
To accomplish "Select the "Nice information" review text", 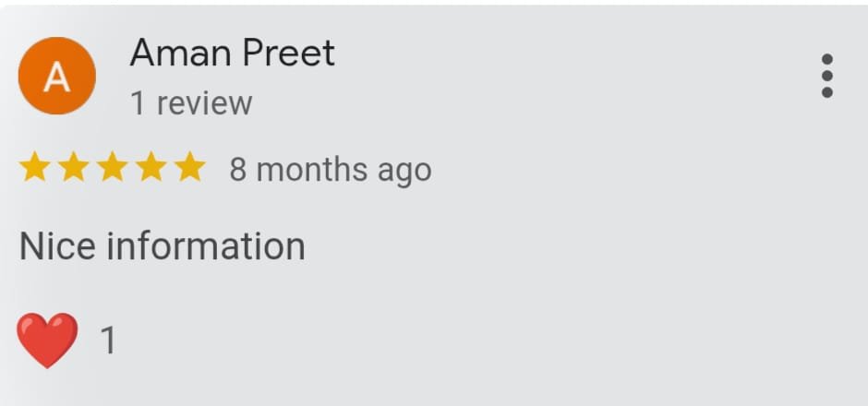I will pos(162,246).
